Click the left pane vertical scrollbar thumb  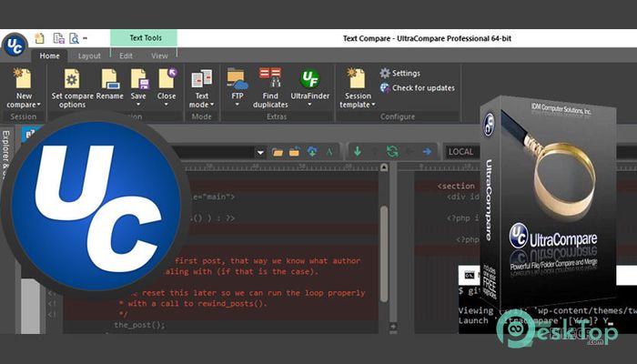pos(384,254)
